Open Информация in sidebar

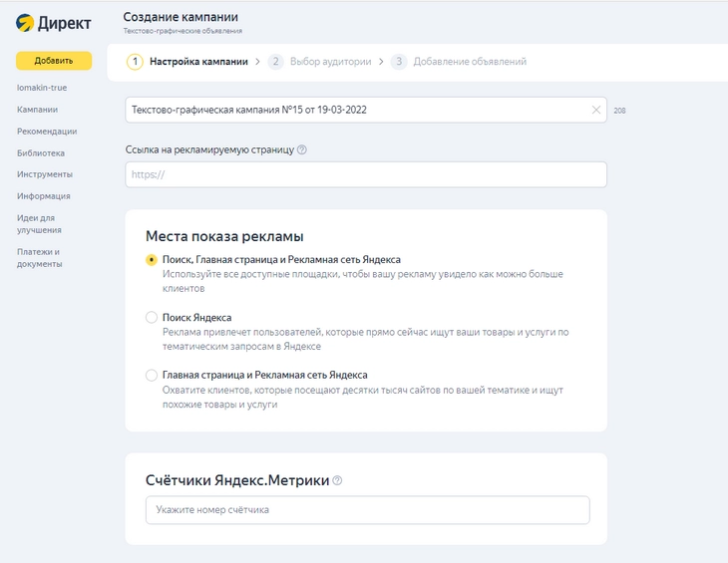coord(44,196)
